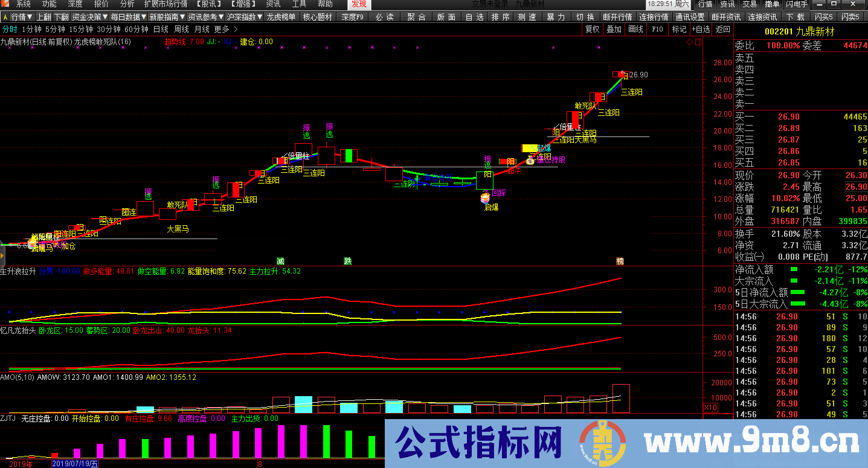Screen dimensions: 868x468
Task: Click the yellow 'A' toolbar icon
Action: 5,17
